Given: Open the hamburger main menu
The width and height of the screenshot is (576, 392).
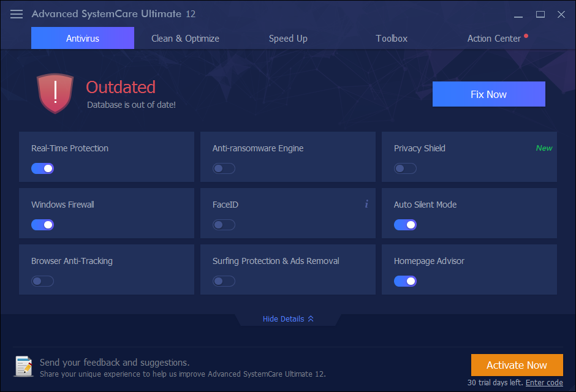Looking at the screenshot, I should [x=17, y=14].
